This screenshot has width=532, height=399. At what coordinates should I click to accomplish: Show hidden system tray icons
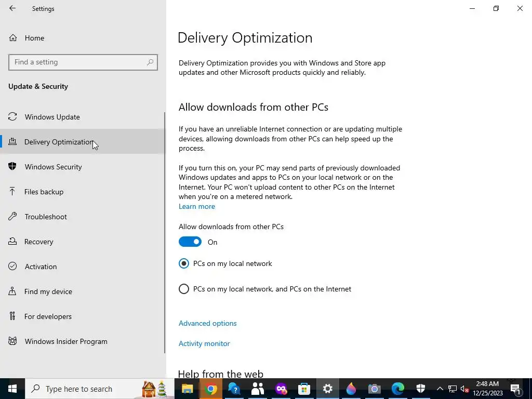click(x=440, y=389)
